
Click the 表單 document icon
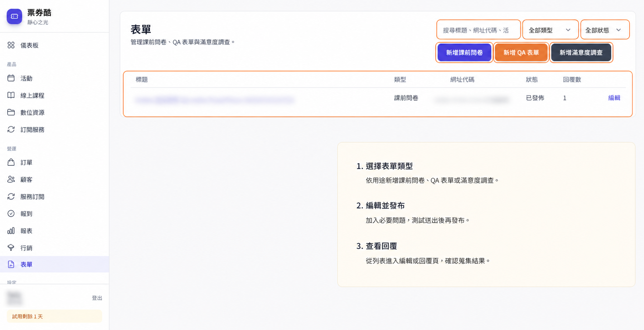(x=11, y=264)
